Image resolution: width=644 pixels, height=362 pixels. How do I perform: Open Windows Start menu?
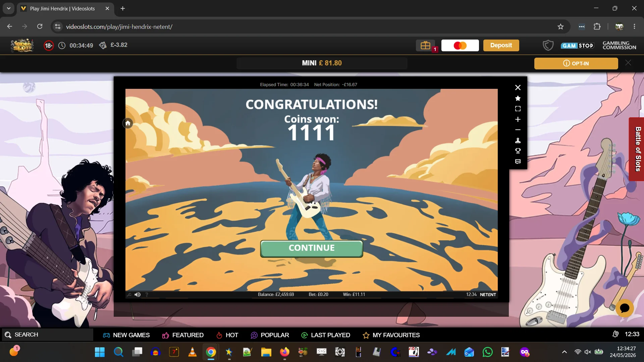100,352
